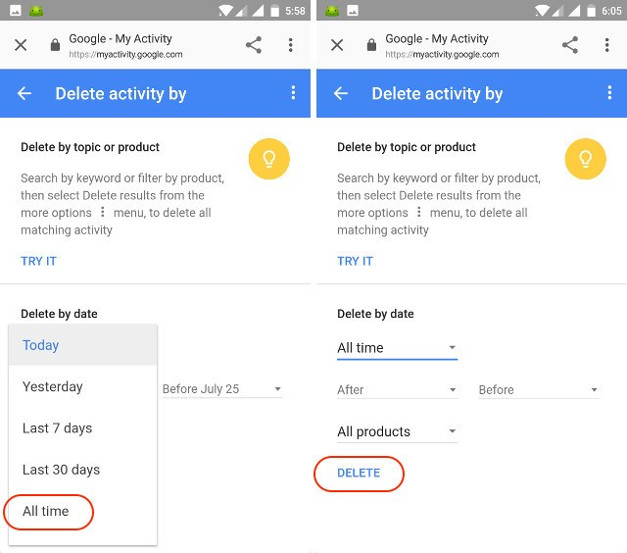The height and width of the screenshot is (553, 627).
Task: Choose Last 7 days from the list
Action: 83,428
